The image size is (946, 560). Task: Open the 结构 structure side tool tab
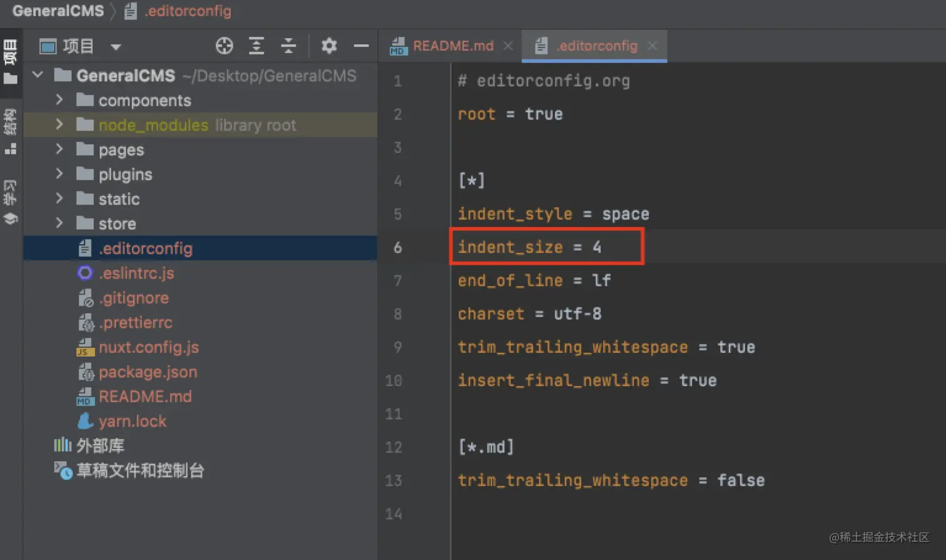(11, 131)
